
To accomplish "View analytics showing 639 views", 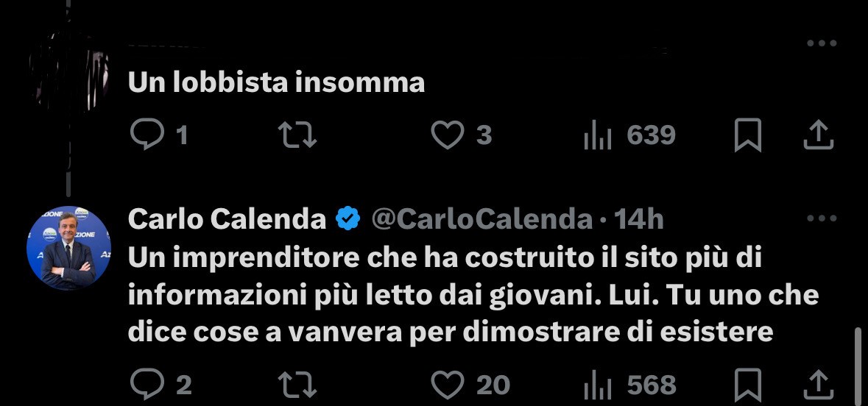I will click(630, 135).
